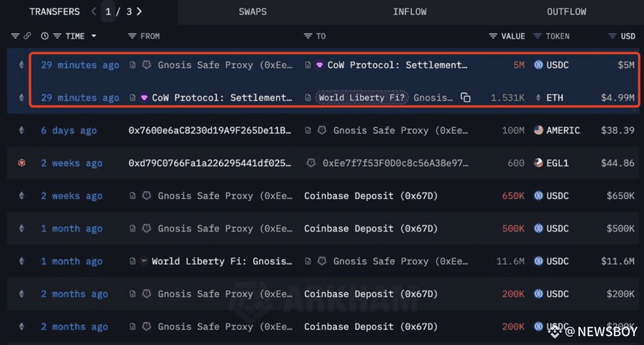
Task: Go to previous transfers page arrow
Action: (x=94, y=11)
